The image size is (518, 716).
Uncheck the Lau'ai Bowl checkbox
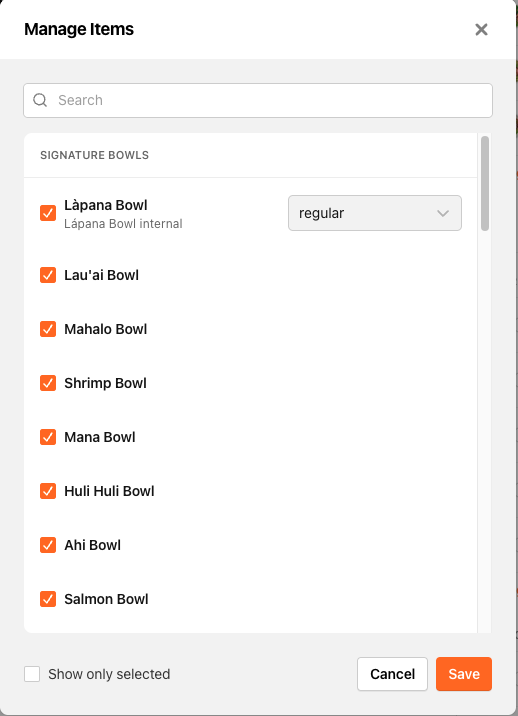tap(48, 275)
